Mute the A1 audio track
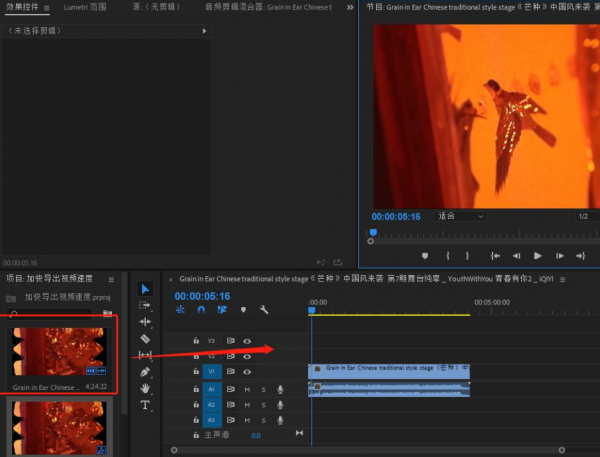The height and width of the screenshot is (457, 600). pos(247,390)
